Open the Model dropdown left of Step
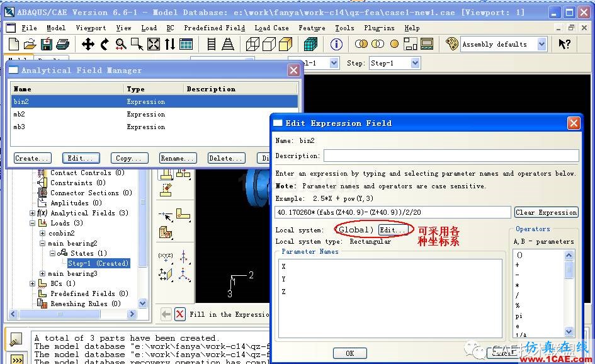Screen dimensions: 595x364 pos(334,63)
